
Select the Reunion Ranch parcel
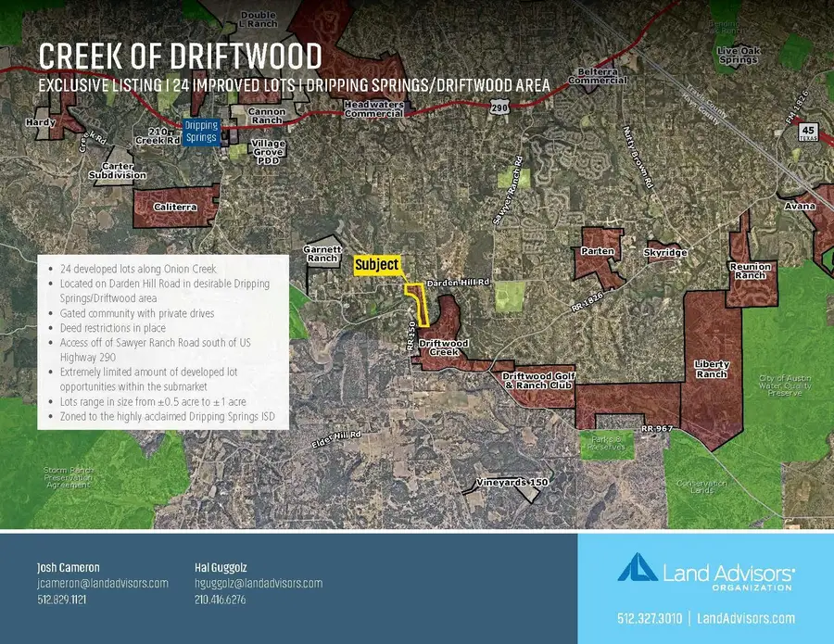click(x=750, y=271)
